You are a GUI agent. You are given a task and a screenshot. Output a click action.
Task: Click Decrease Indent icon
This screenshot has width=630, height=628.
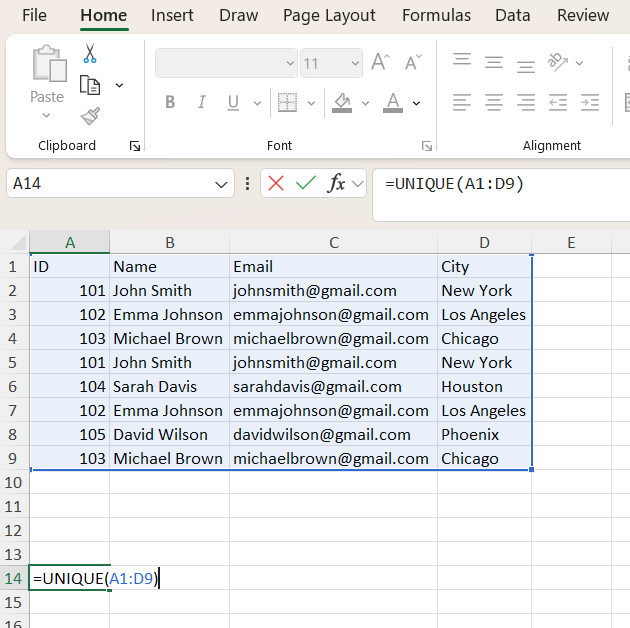(x=558, y=102)
